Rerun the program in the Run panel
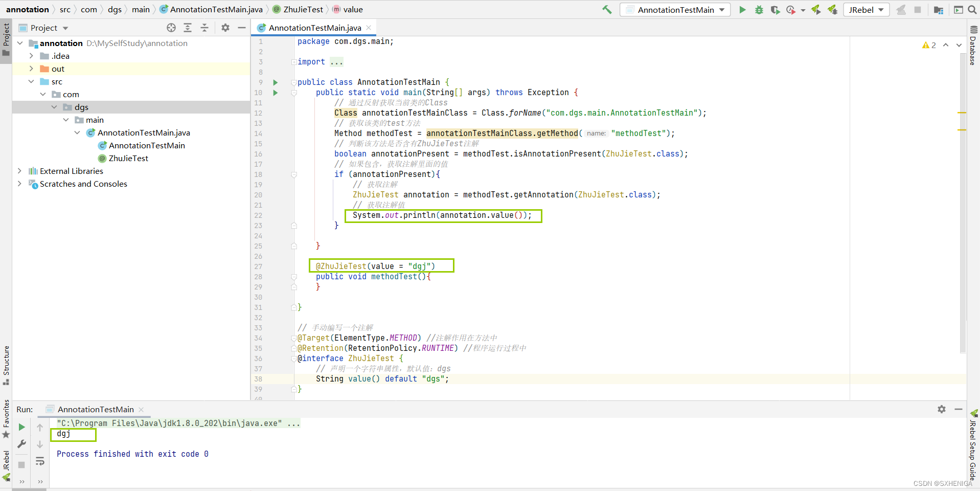Screen dimensions: 980x491 [21, 427]
